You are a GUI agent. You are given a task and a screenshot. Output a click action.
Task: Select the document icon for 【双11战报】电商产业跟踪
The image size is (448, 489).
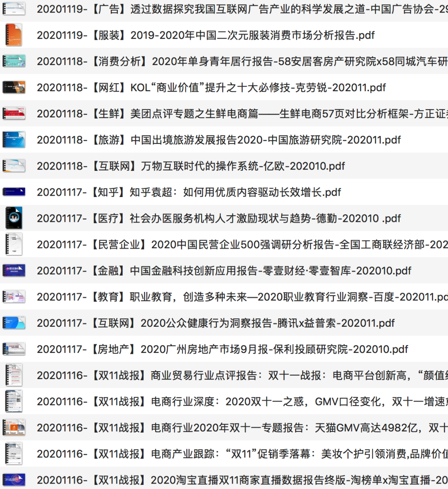pyautogui.click(x=14, y=454)
